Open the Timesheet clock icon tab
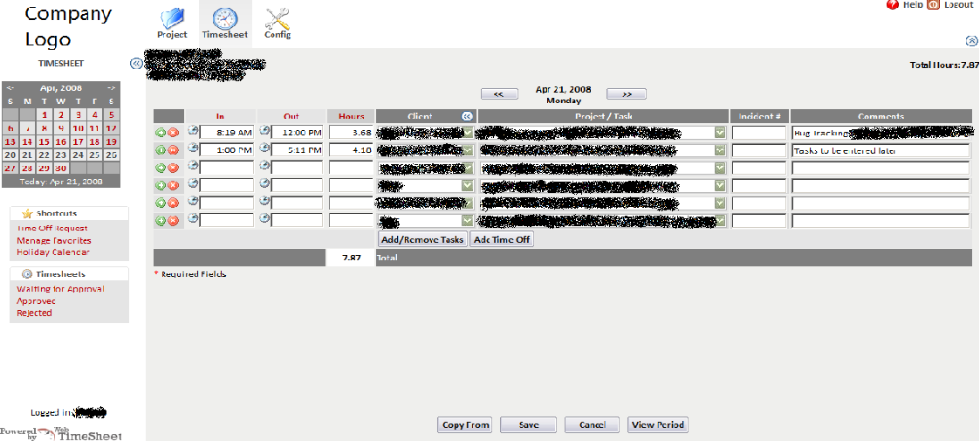 point(224,18)
